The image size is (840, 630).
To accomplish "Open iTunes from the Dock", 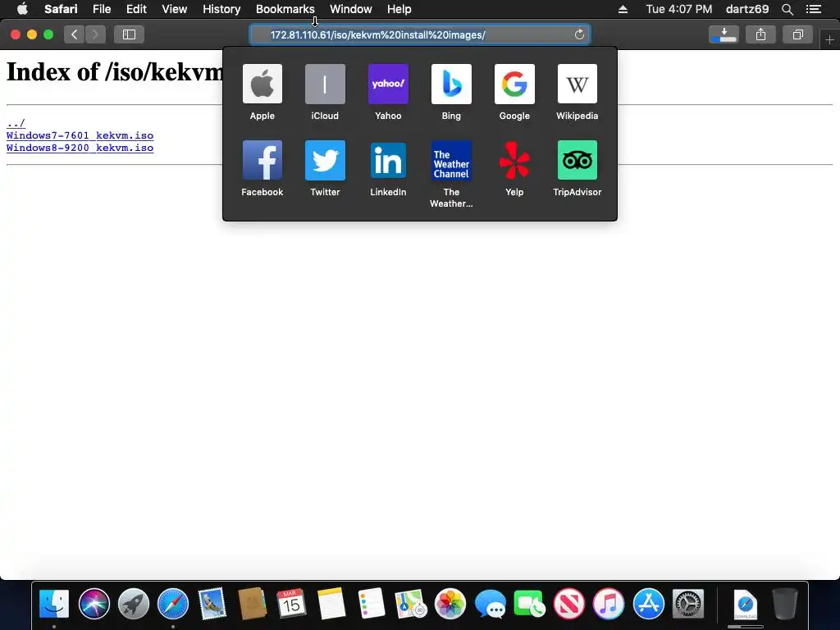I will 609,604.
